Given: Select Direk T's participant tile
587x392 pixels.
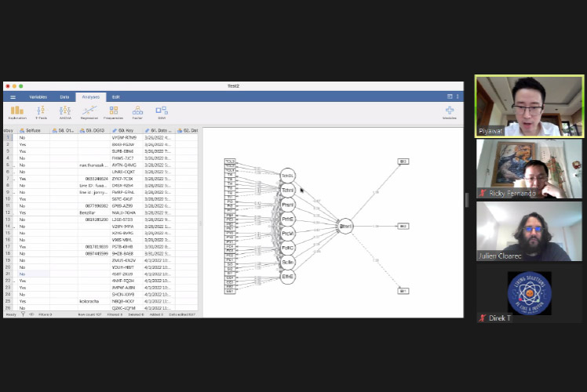Looking at the screenshot, I should [530, 294].
